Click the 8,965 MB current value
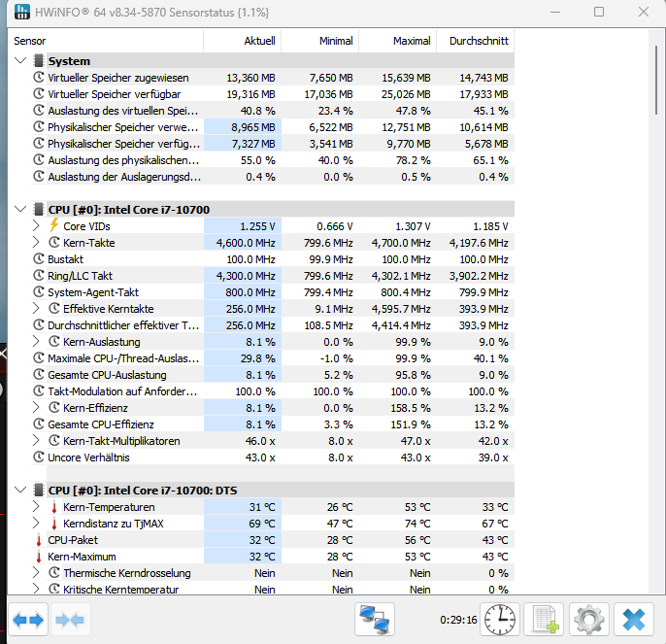 [253, 127]
